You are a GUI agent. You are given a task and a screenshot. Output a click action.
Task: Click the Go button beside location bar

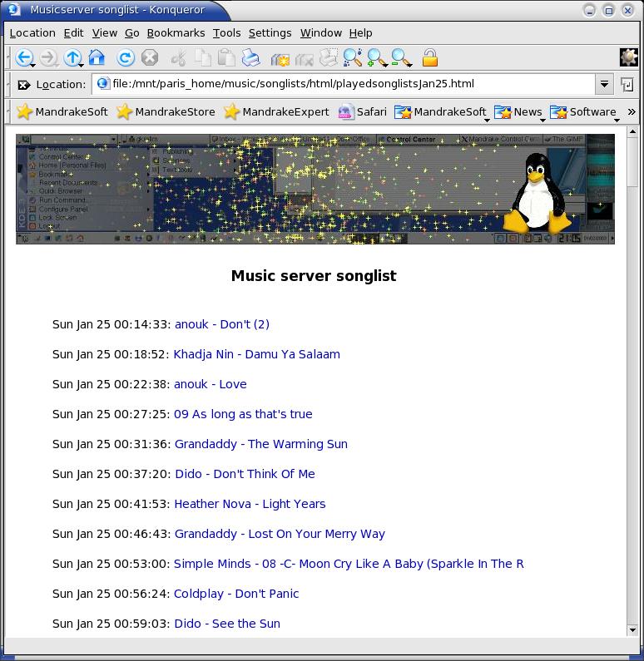click(627, 84)
